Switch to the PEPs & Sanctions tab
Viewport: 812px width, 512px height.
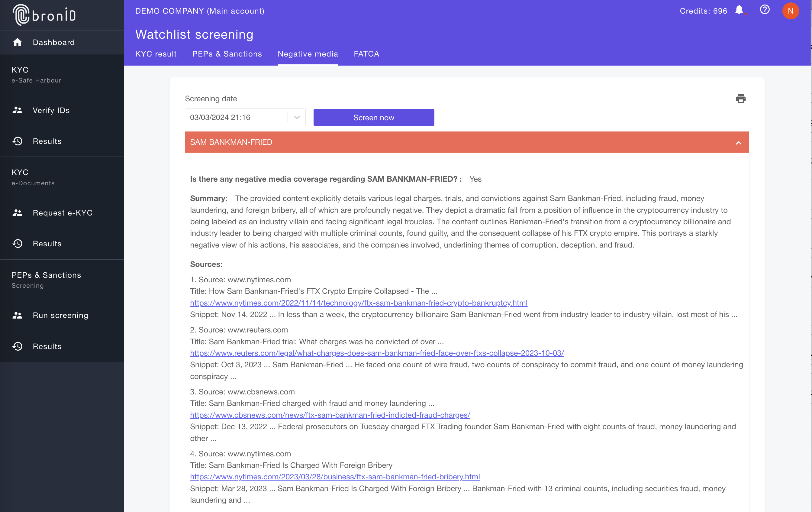(x=227, y=54)
